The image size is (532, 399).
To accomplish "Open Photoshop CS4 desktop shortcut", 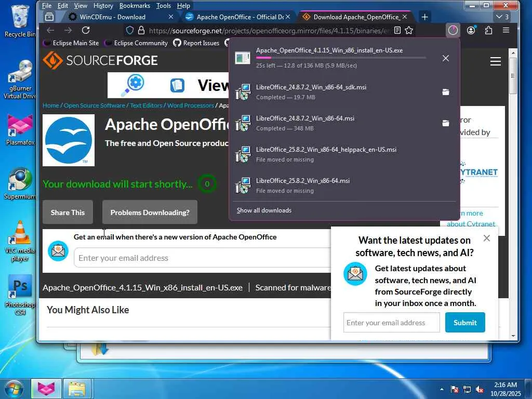I will point(20,295).
